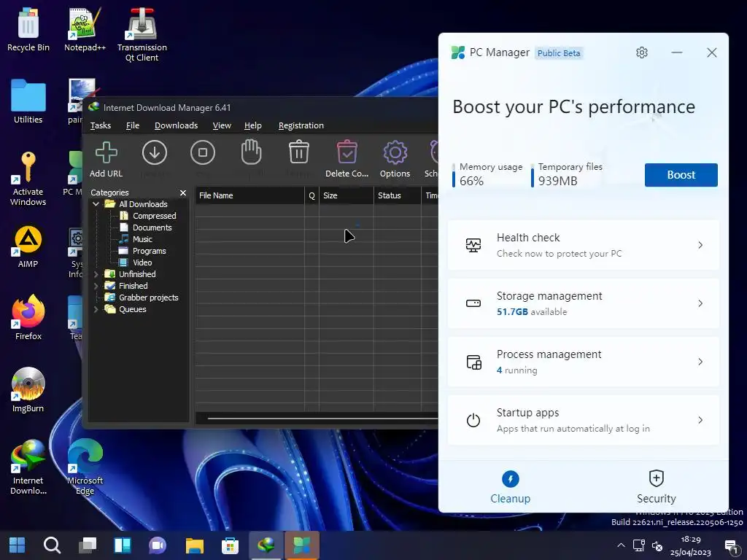Launch Firefox from desktop
The height and width of the screenshot is (560, 747).
28,318
